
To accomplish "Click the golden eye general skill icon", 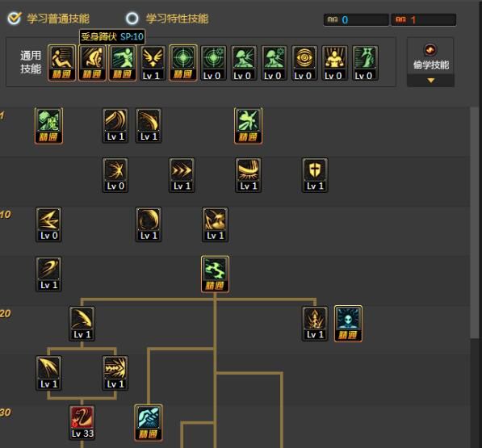I will [x=304, y=63].
